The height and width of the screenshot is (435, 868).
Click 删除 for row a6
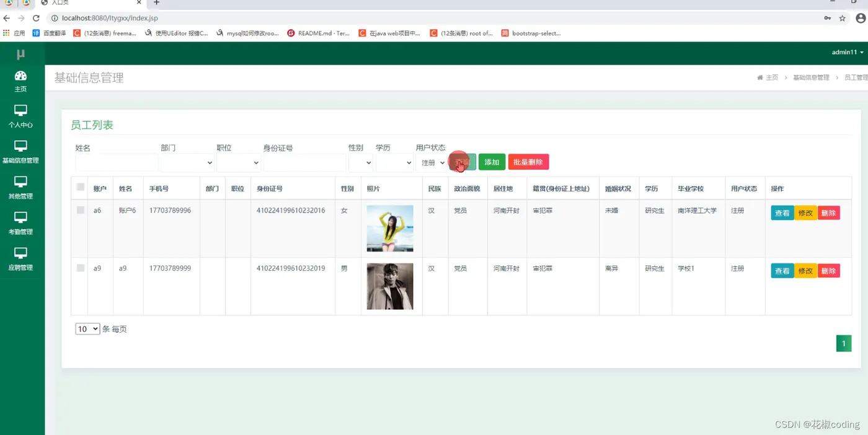(828, 213)
